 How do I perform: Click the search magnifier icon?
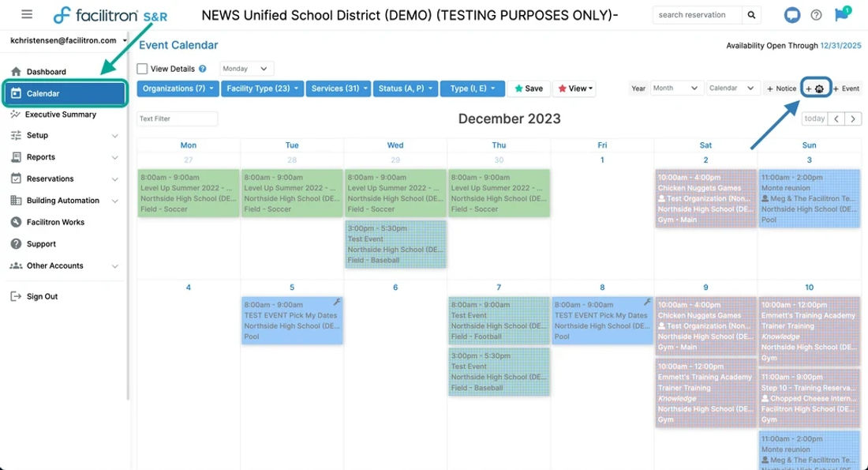tap(751, 15)
